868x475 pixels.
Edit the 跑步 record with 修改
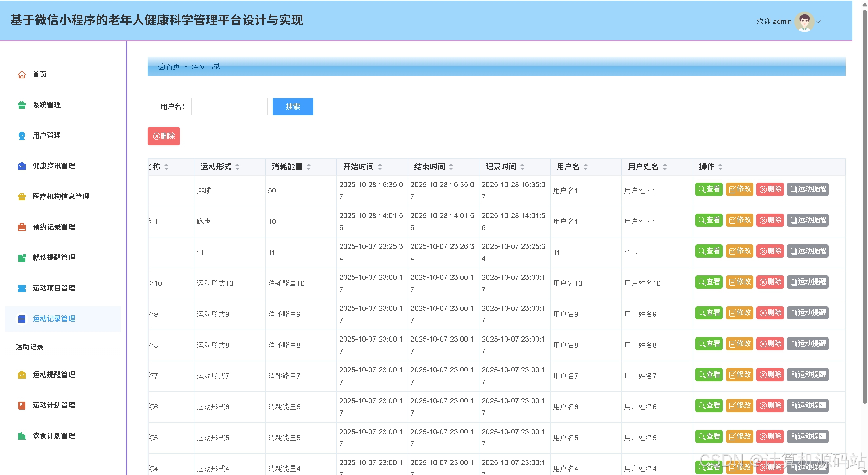pyautogui.click(x=739, y=220)
